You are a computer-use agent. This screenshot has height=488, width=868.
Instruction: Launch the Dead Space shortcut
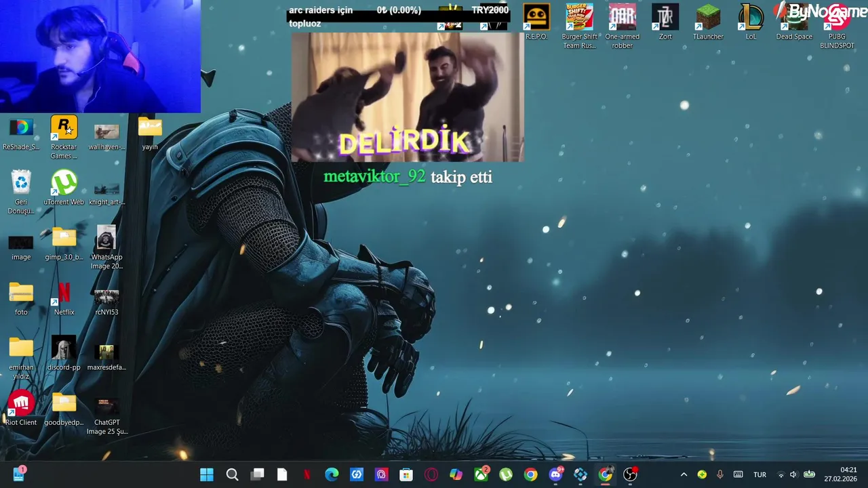tap(794, 22)
